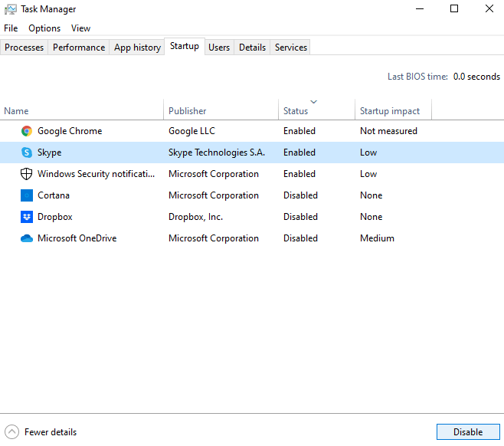The height and width of the screenshot is (446, 504).
Task: Select the Google Chrome row name
Action: point(70,131)
